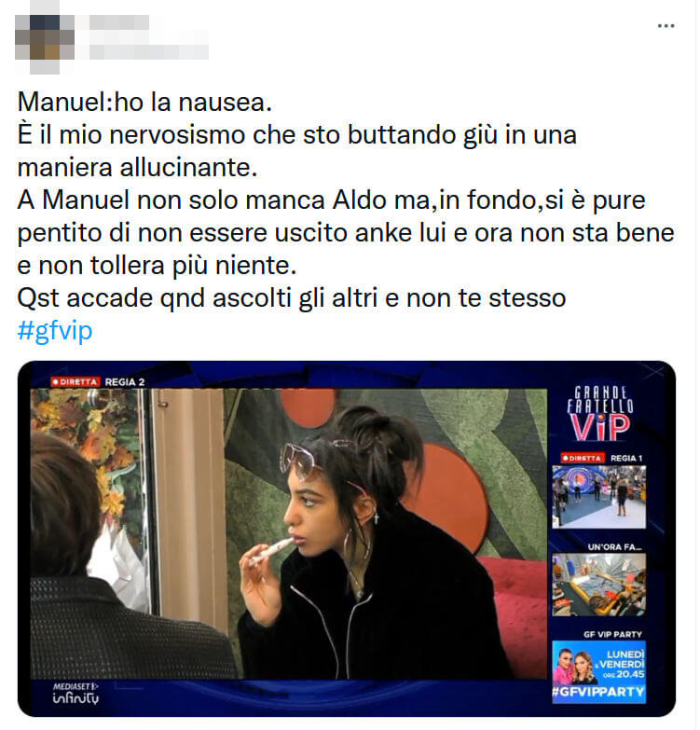Click the #GFVIPPARTY hashtag banner text

click(x=598, y=692)
